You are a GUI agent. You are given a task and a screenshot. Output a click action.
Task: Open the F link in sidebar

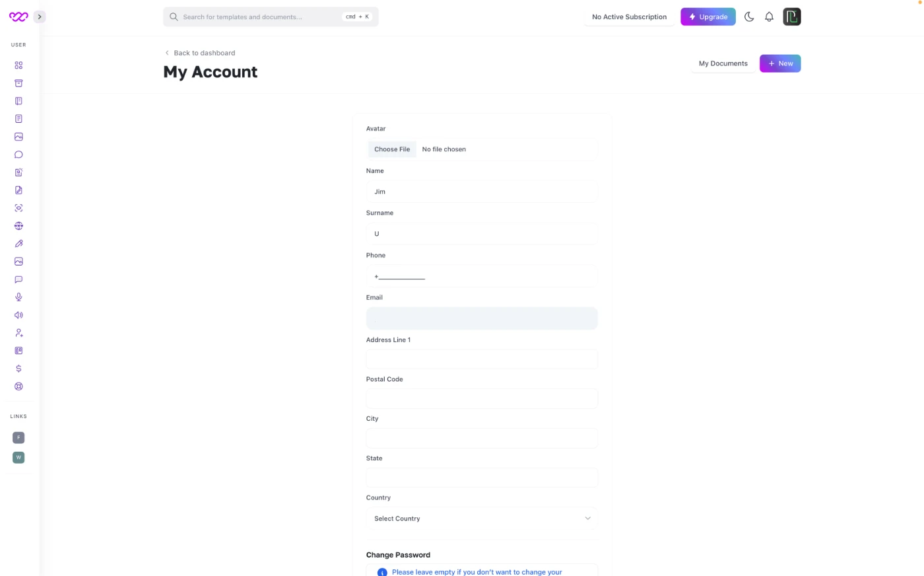pyautogui.click(x=18, y=437)
